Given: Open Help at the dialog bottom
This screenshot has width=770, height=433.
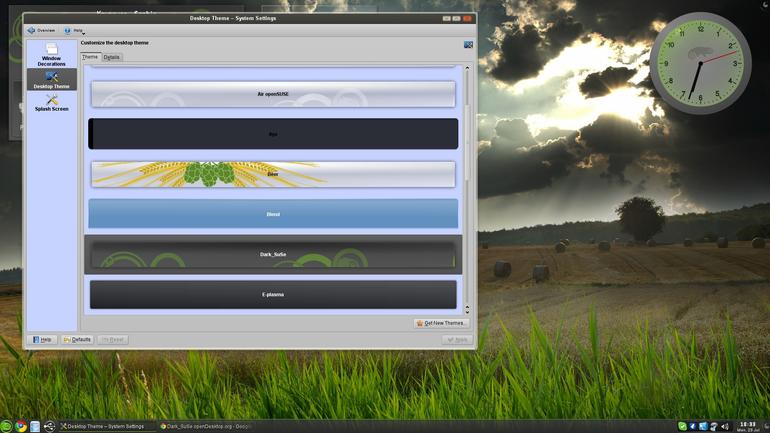Looking at the screenshot, I should pos(42,339).
